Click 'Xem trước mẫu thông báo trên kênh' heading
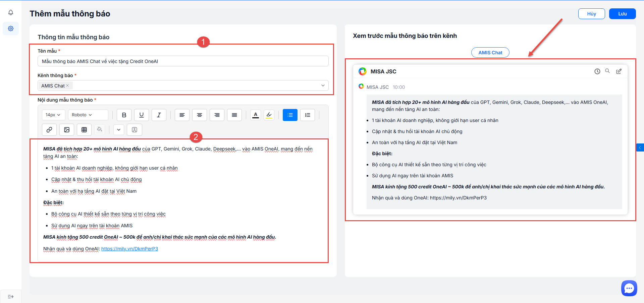644x303 pixels. [x=405, y=36]
